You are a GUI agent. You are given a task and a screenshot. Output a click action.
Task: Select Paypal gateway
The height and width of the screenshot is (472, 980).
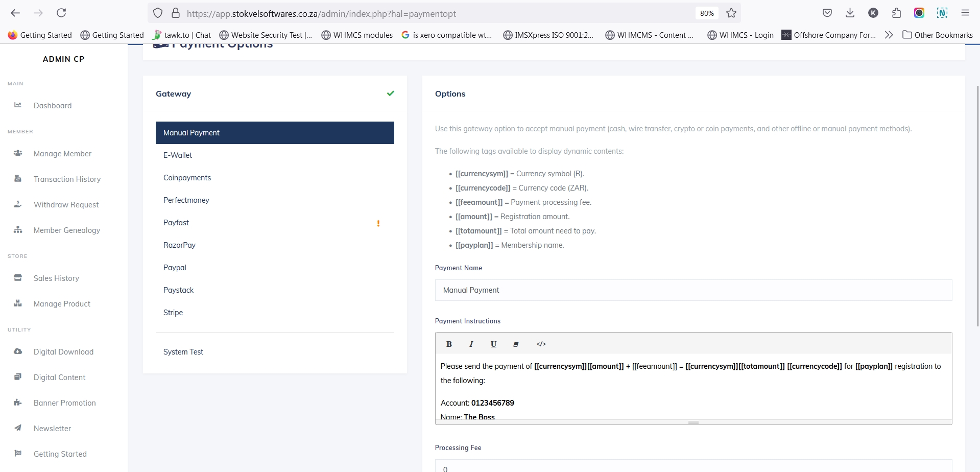pos(275,268)
